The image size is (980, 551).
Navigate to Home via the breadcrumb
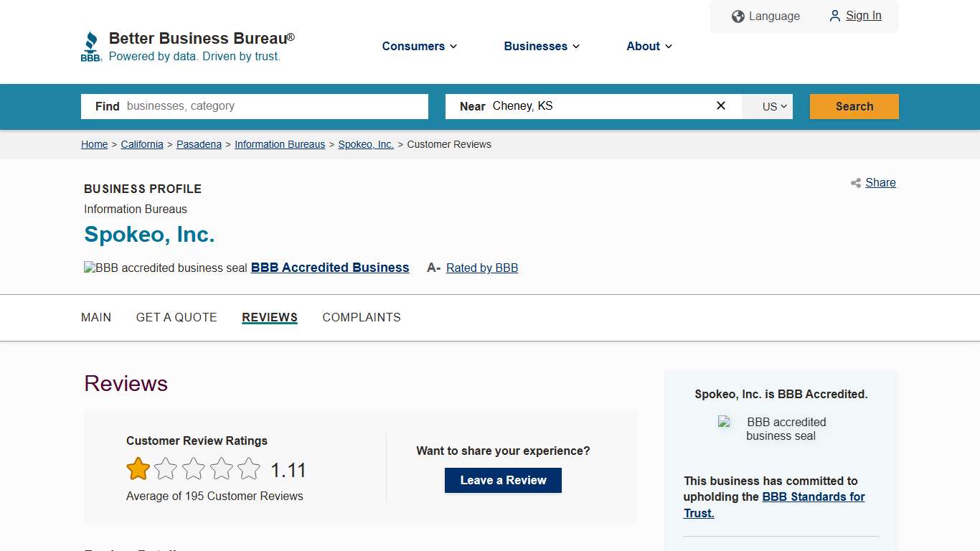pyautogui.click(x=94, y=144)
